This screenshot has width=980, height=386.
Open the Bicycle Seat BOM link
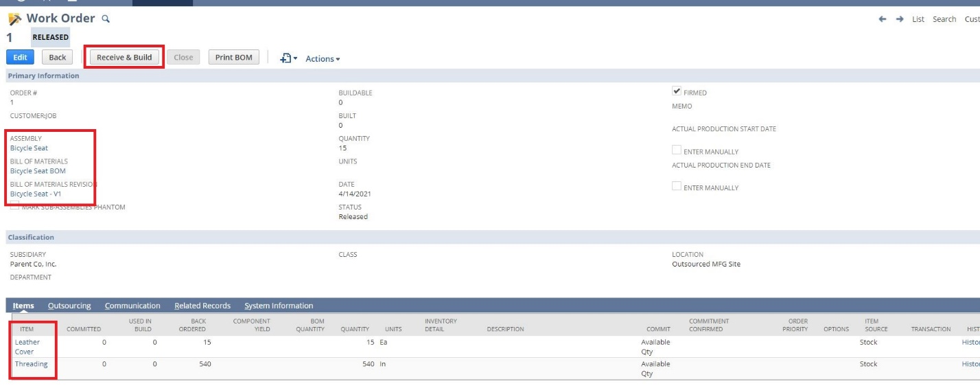tap(38, 171)
